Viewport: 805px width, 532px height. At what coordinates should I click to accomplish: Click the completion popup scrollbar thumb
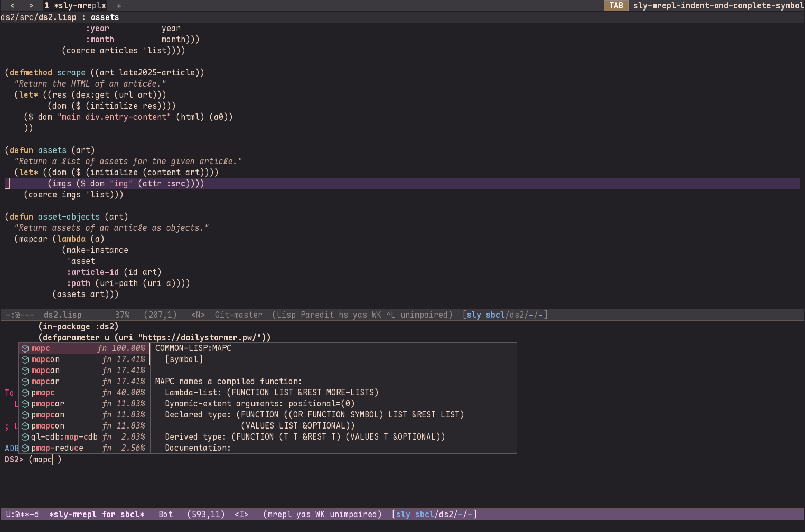(149, 354)
